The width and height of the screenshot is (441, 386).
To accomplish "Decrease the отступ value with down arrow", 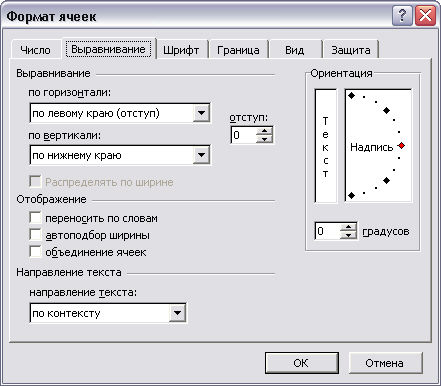I will [265, 139].
